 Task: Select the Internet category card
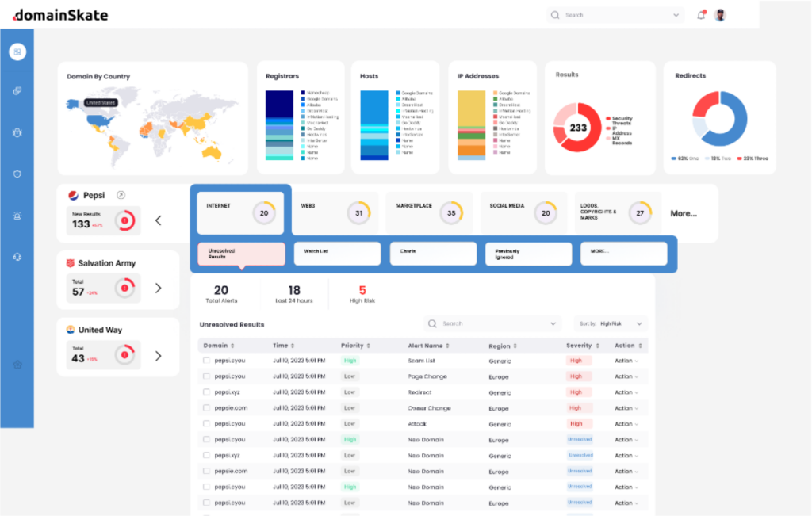tap(240, 212)
